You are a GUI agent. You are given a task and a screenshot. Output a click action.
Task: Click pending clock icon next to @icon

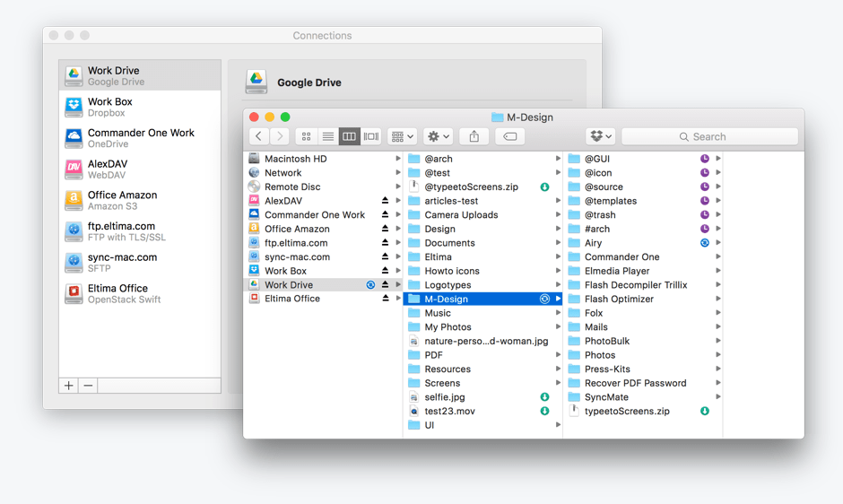click(x=704, y=173)
